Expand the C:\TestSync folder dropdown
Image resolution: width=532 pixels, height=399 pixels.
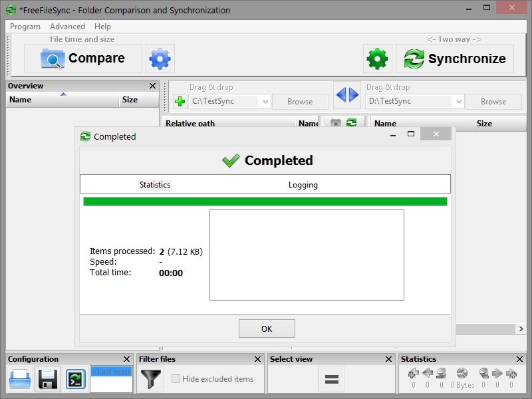pyautogui.click(x=265, y=102)
